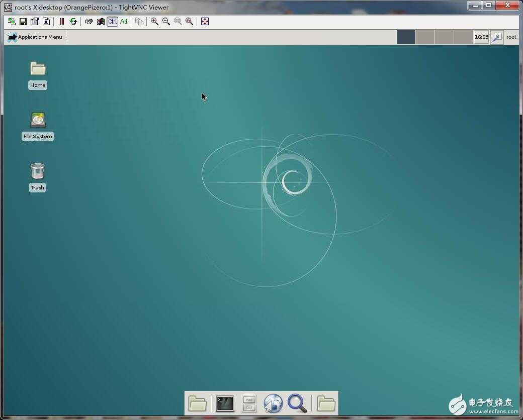Show connection info via the 'i' icon
Image resolution: width=523 pixels, height=420 pixels.
(x=46, y=22)
